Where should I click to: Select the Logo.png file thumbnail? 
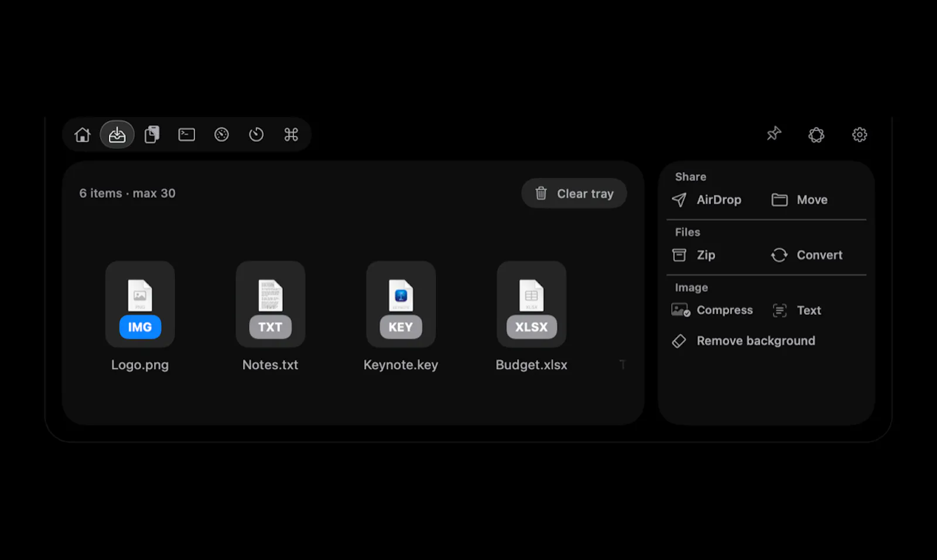(140, 304)
